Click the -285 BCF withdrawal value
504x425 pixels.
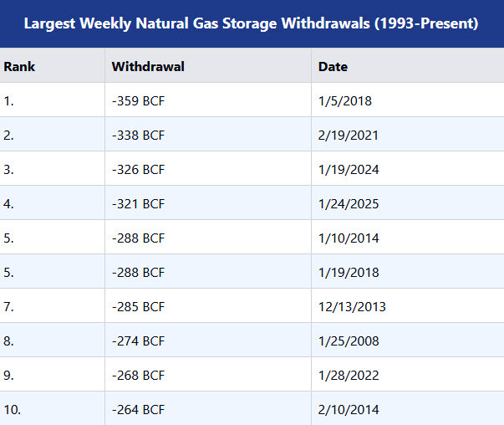pyautogui.click(x=138, y=307)
